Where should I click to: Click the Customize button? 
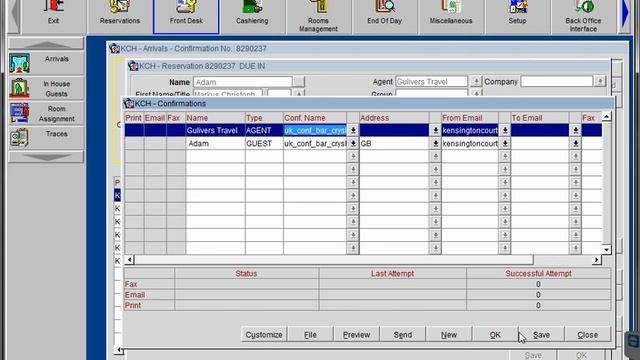pyautogui.click(x=264, y=335)
